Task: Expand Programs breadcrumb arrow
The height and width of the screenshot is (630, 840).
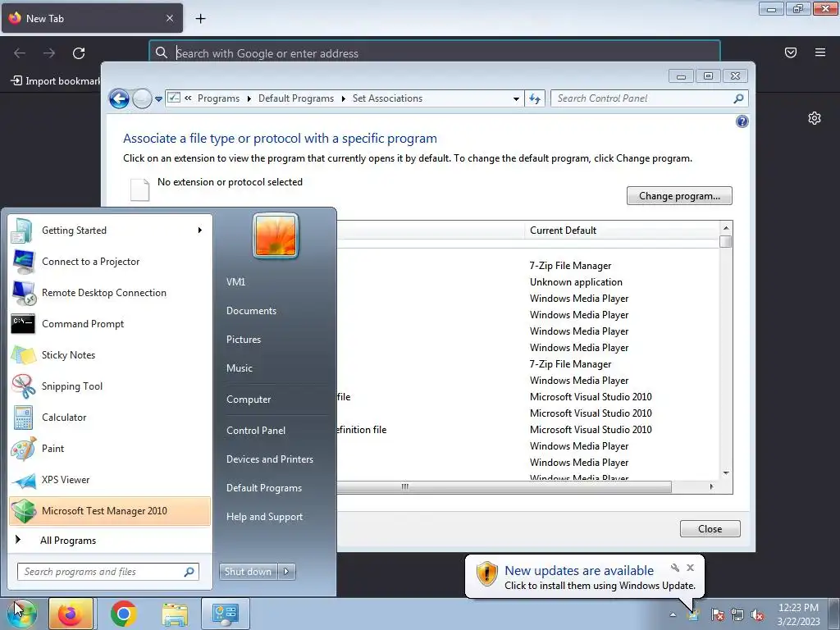Action: coord(249,99)
